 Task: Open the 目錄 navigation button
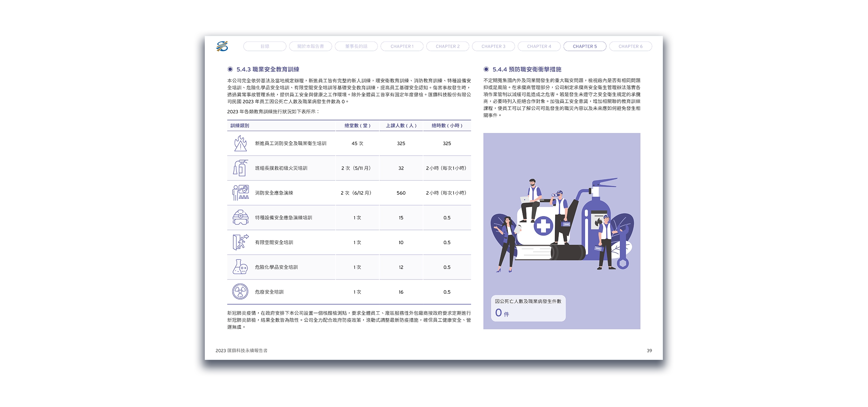click(x=264, y=47)
